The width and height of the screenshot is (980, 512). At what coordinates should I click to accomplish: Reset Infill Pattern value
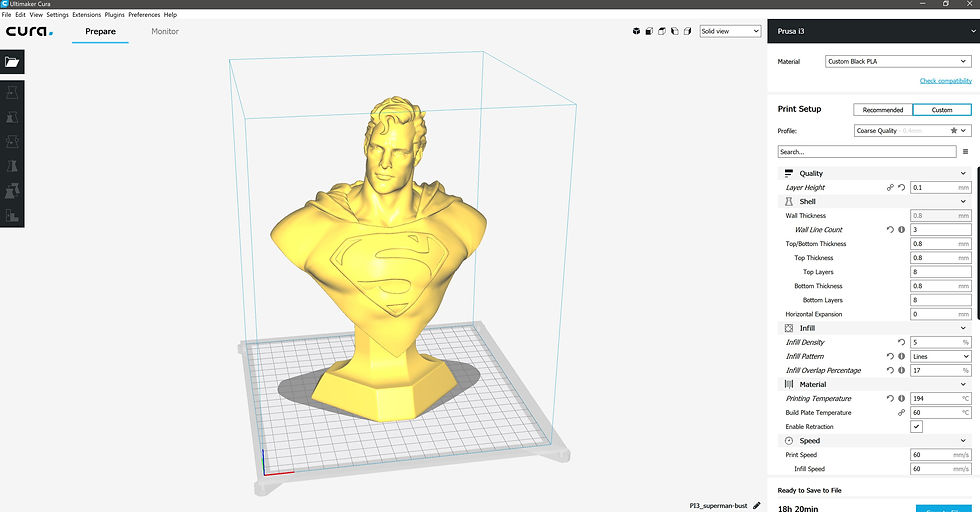[x=890, y=356]
